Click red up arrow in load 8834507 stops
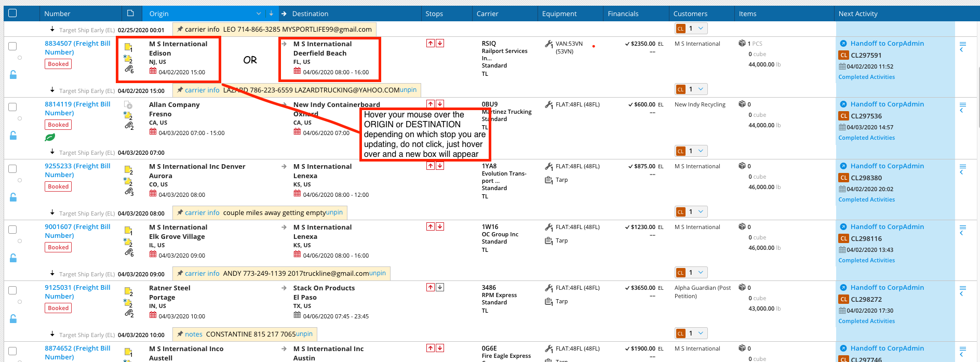Screen dimensions: 980x362 pyautogui.click(x=431, y=43)
